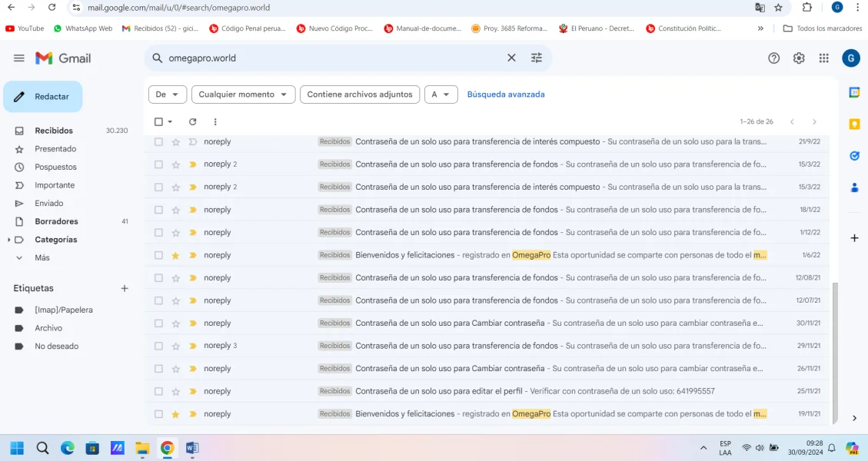Expand the Más sidebar section
The width and height of the screenshot is (868, 461).
42,258
